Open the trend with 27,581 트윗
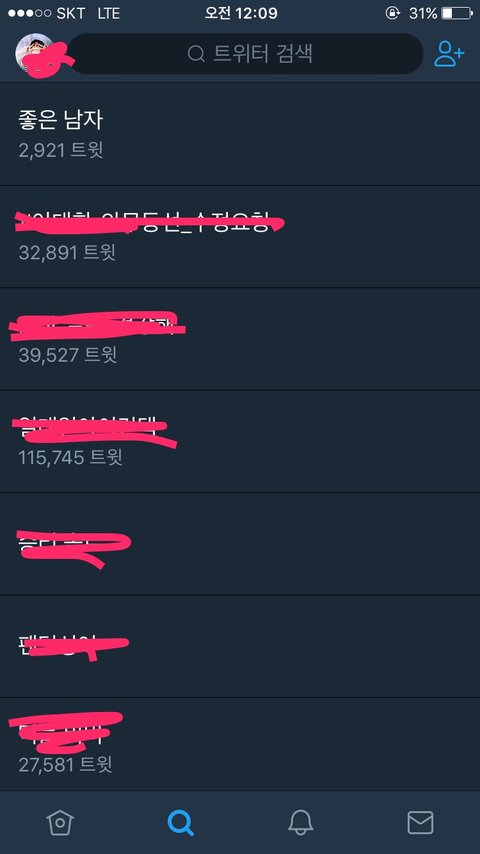This screenshot has width=480, height=854. click(x=240, y=744)
